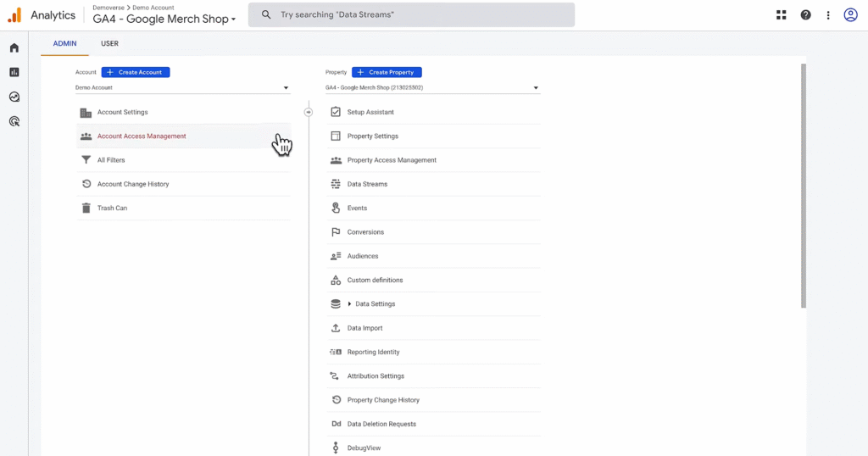Click the Conversions flag icon
The image size is (868, 456).
(x=336, y=232)
